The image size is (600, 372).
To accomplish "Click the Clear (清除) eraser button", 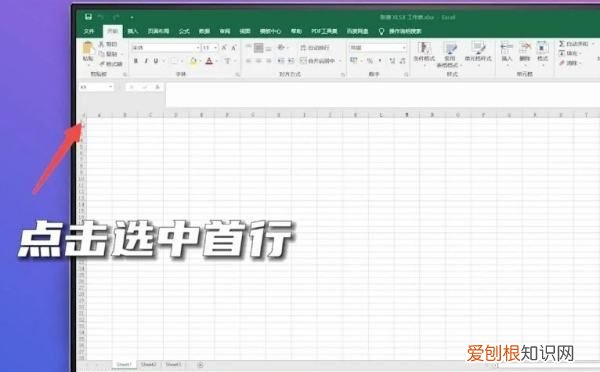I will (x=570, y=63).
